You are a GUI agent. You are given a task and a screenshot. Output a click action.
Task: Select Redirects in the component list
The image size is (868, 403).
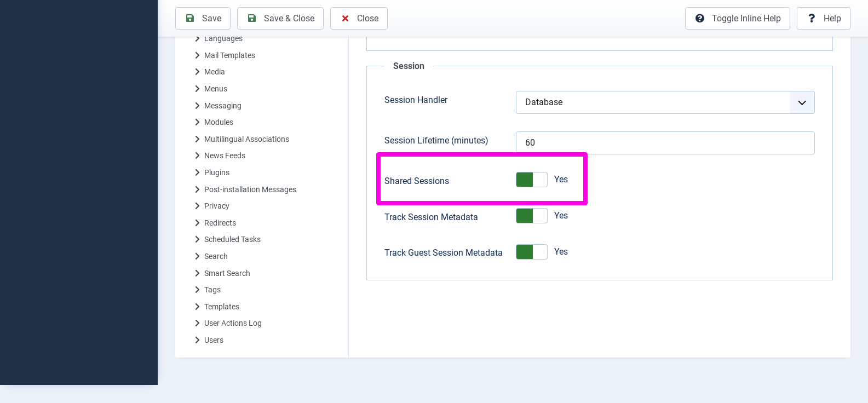tap(220, 223)
